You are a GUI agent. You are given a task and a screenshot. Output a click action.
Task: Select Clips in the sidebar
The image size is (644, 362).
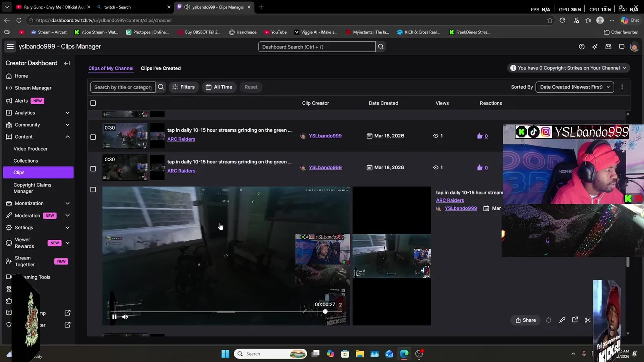pos(38,172)
